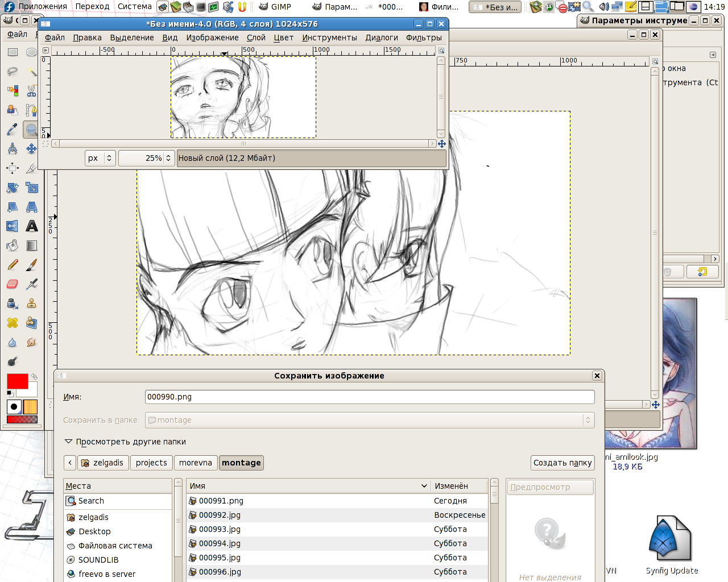Select the Scissors Select tool
The image size is (728, 582).
coord(31,91)
